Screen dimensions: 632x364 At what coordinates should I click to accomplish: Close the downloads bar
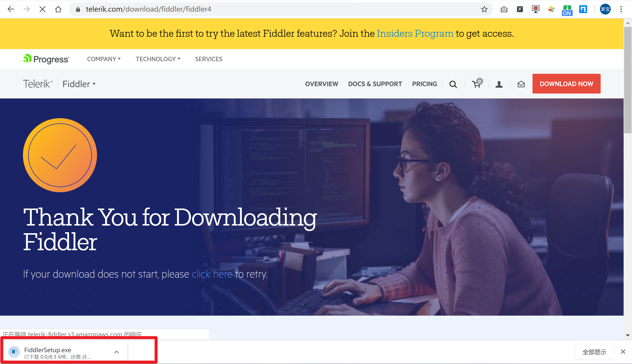pyautogui.click(x=623, y=352)
